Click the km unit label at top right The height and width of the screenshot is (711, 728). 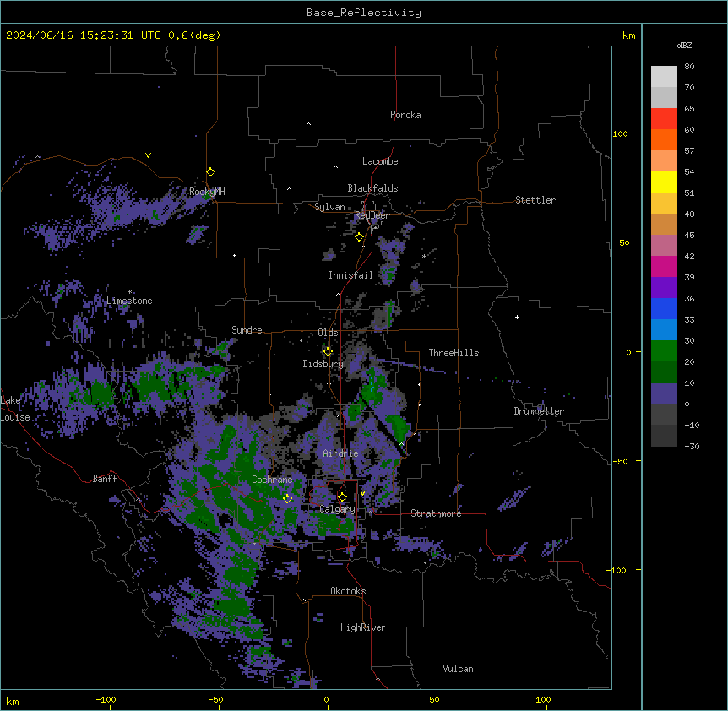coord(628,35)
